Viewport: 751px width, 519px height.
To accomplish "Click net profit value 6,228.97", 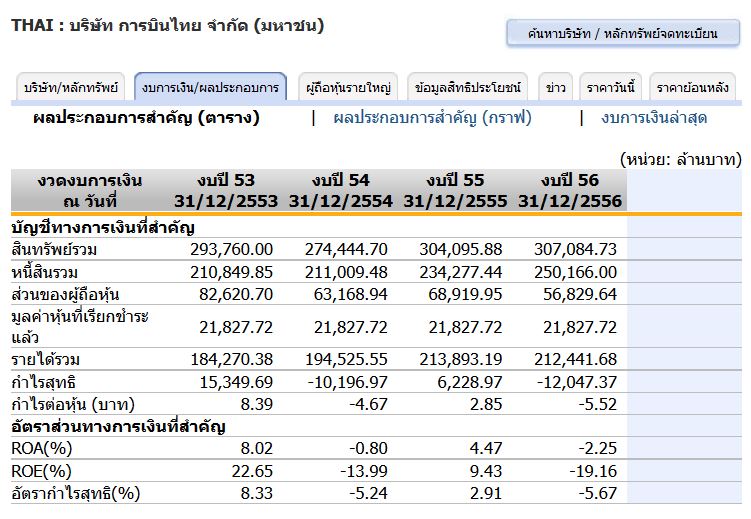I will point(470,382).
